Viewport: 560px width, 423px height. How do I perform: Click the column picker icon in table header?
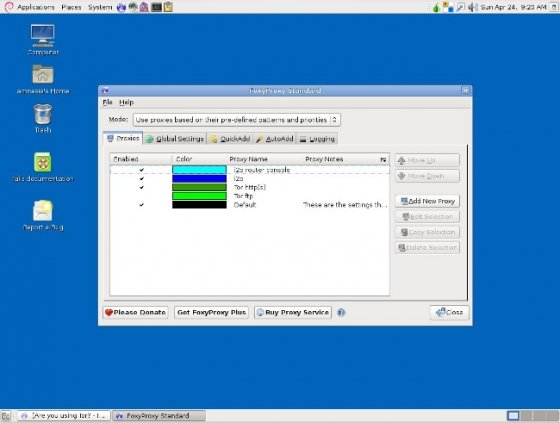(x=383, y=159)
